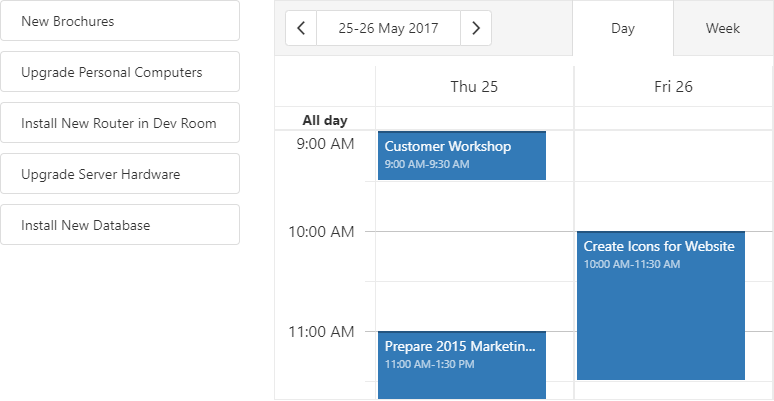
Task: Switch to the Day view tab
Action: click(x=623, y=28)
